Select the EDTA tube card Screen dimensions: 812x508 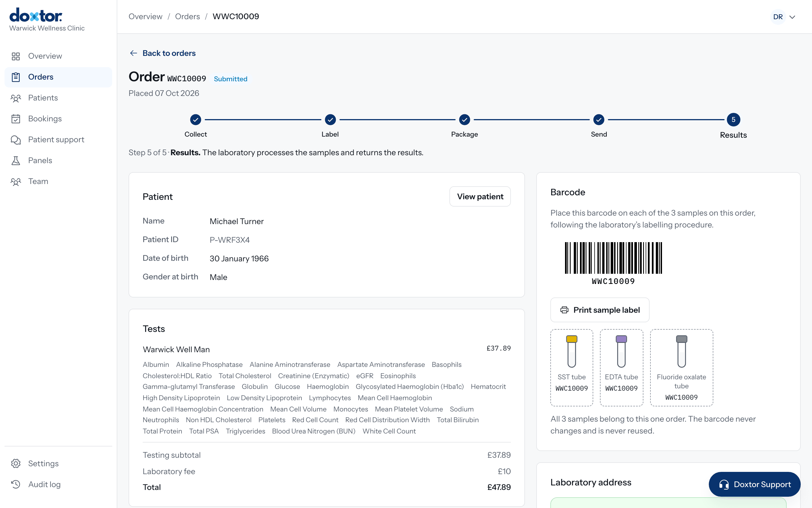pos(621,367)
